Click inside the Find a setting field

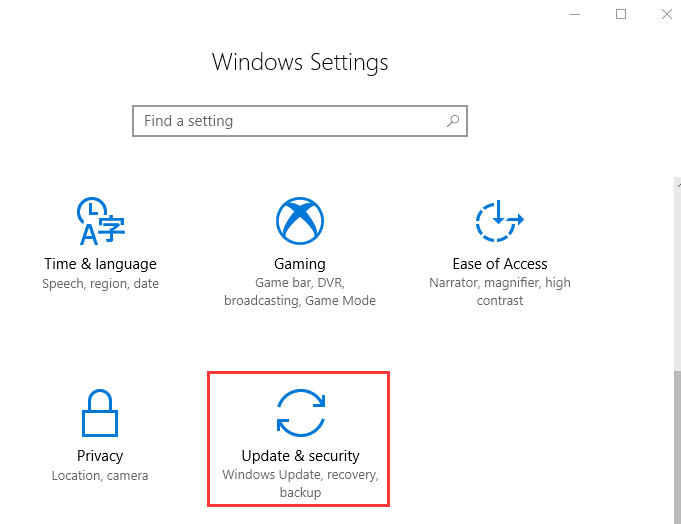click(300, 121)
